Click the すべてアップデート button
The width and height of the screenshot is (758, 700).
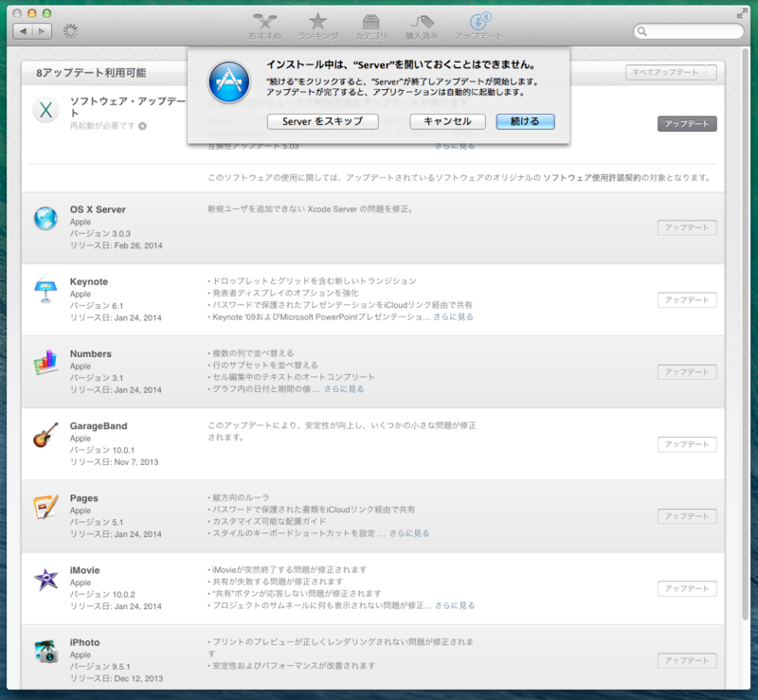tap(665, 73)
